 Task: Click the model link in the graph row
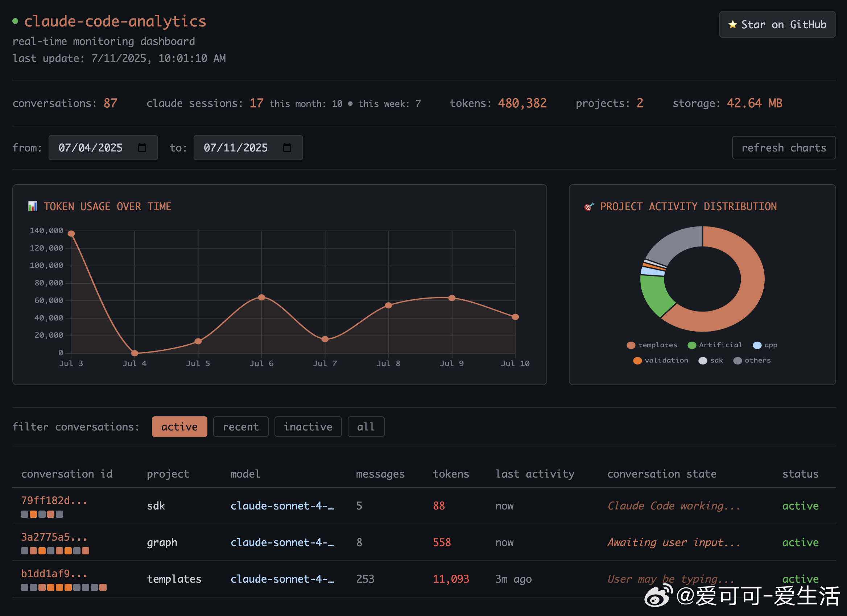pyautogui.click(x=282, y=542)
